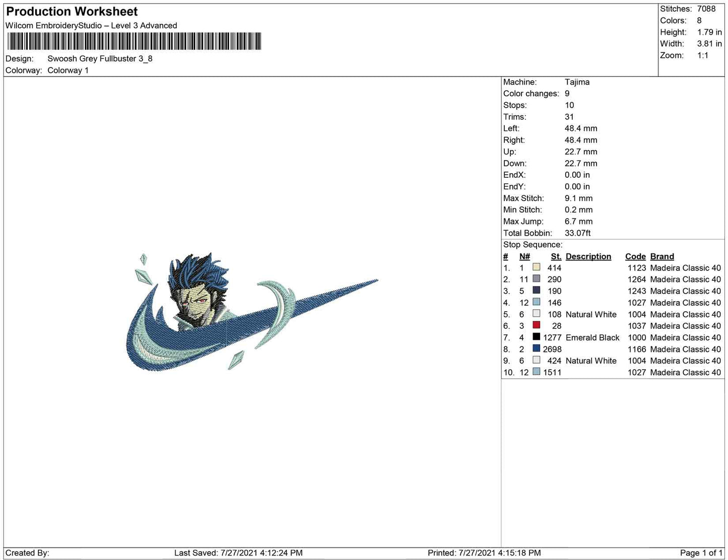Select the Emerald Black description
728x560 pixels.
click(x=592, y=337)
